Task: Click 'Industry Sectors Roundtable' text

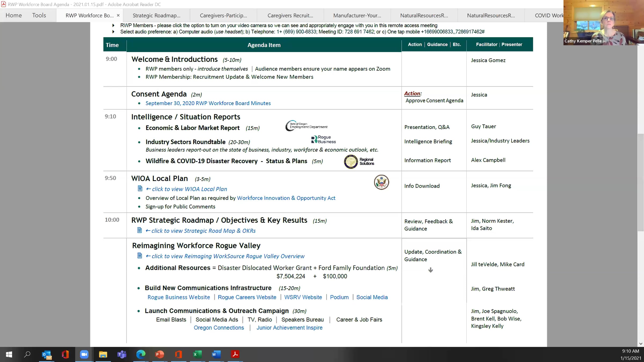Action: click(185, 142)
